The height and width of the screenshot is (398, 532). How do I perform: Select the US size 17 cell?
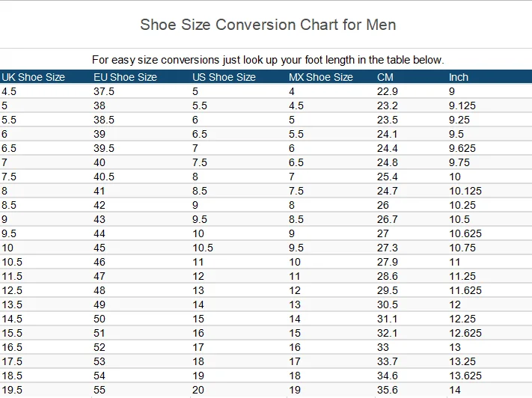tap(198, 347)
